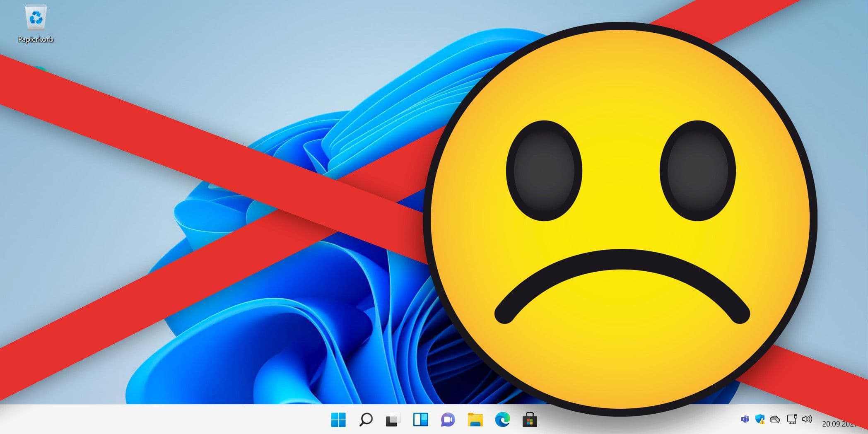Open the Windows Start menu
This screenshot has height=434, width=868.
click(338, 420)
